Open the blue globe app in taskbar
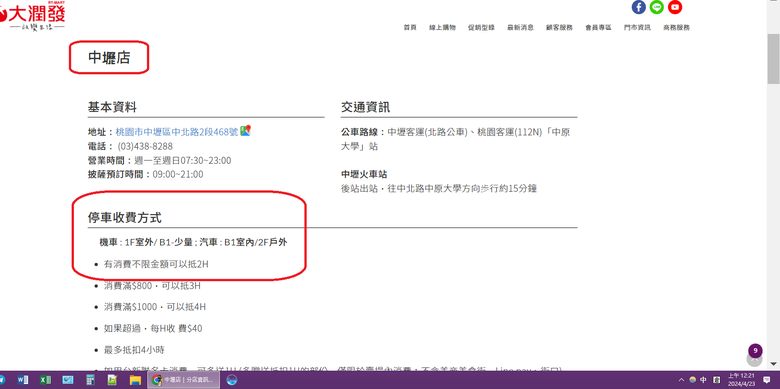This screenshot has height=389, width=780. tap(231, 380)
